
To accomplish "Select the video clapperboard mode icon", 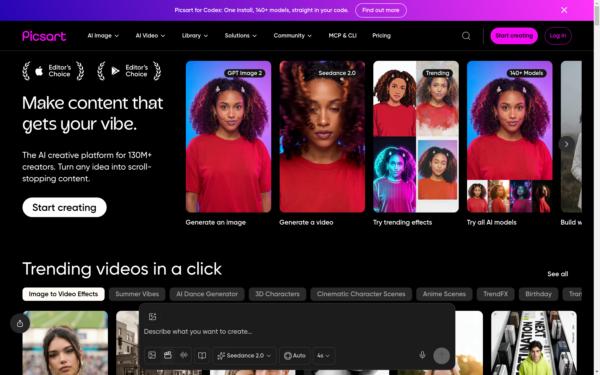I will 168,355.
